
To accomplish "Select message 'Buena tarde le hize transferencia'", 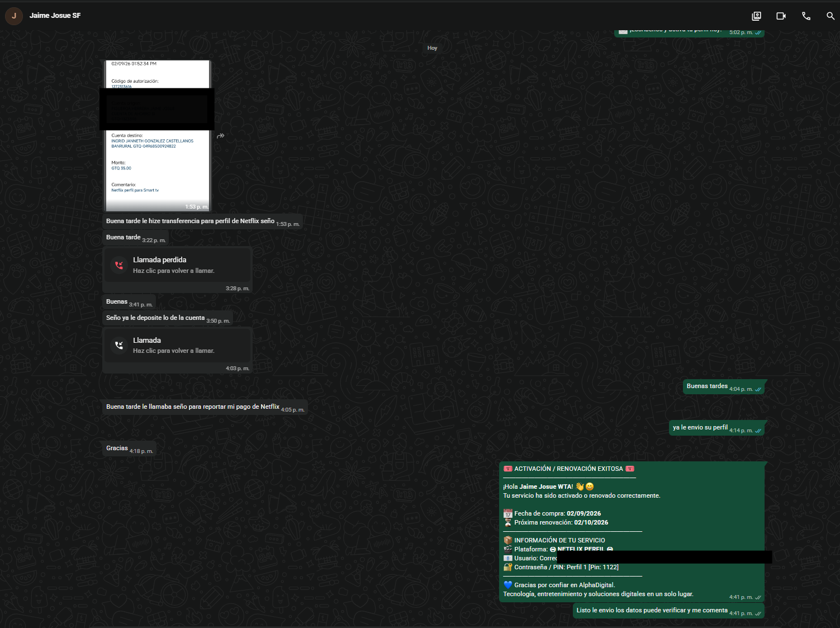I will click(202, 221).
